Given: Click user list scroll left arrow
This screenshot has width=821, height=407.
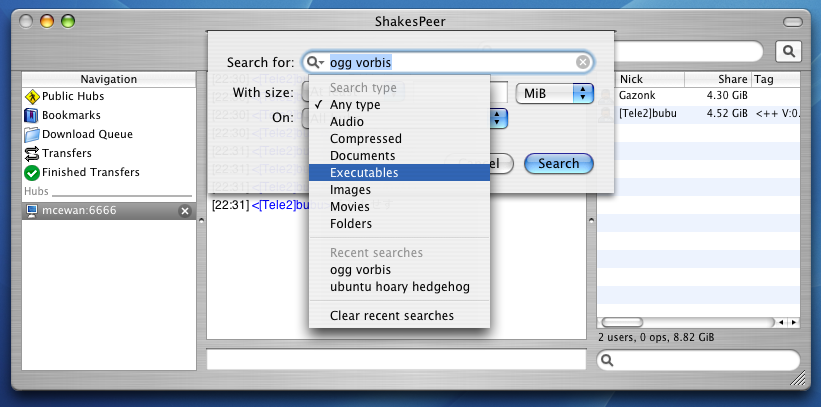Looking at the screenshot, I should (x=782, y=323).
